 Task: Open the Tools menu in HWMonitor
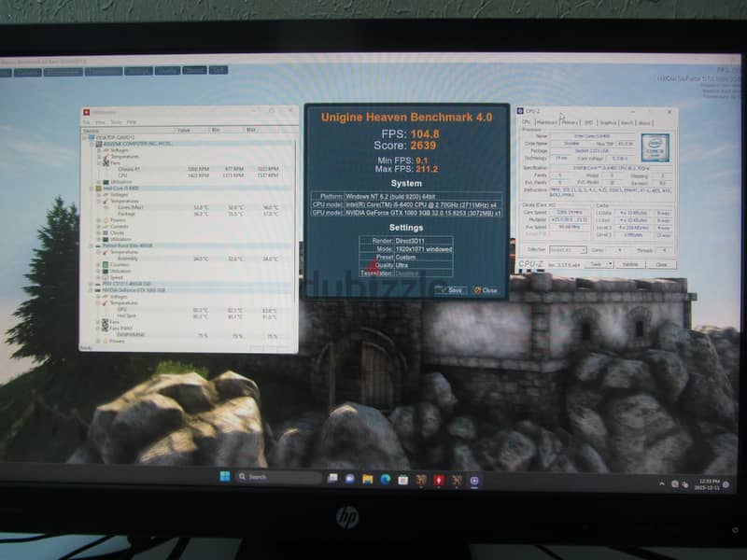116,122
